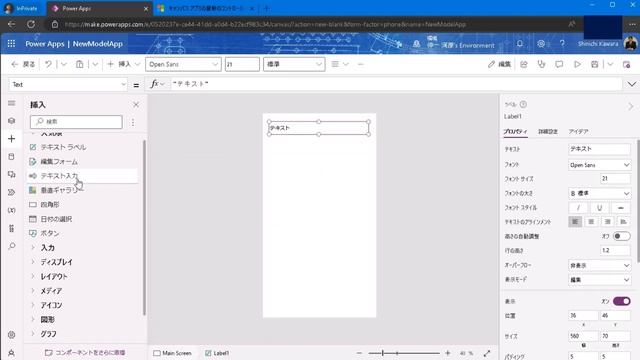Switch to the Power Apps browser tab
The image size is (640, 360).
pyautogui.click(x=100, y=8)
